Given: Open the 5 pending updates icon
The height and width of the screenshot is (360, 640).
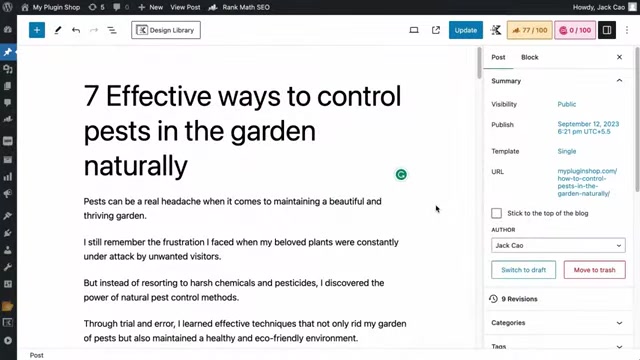Looking at the screenshot, I should click(x=96, y=7).
